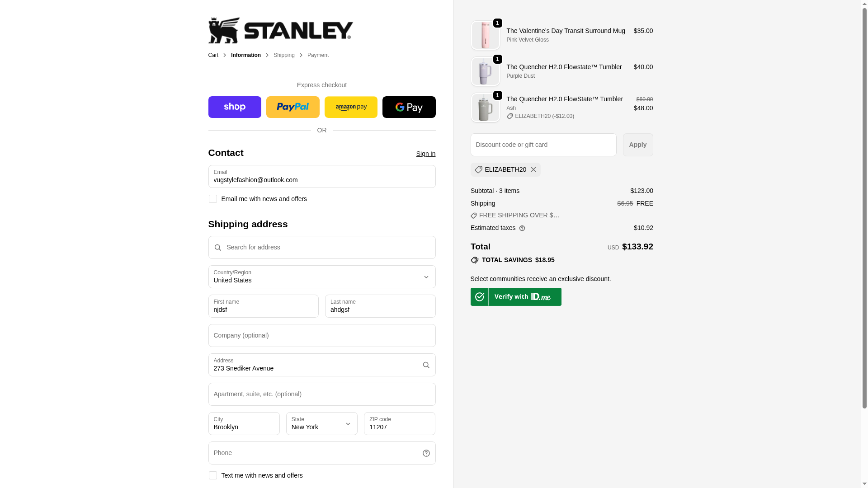The image size is (868, 488).
Task: Open the Pink Velvet Gloss mug thumbnail
Action: point(485,35)
